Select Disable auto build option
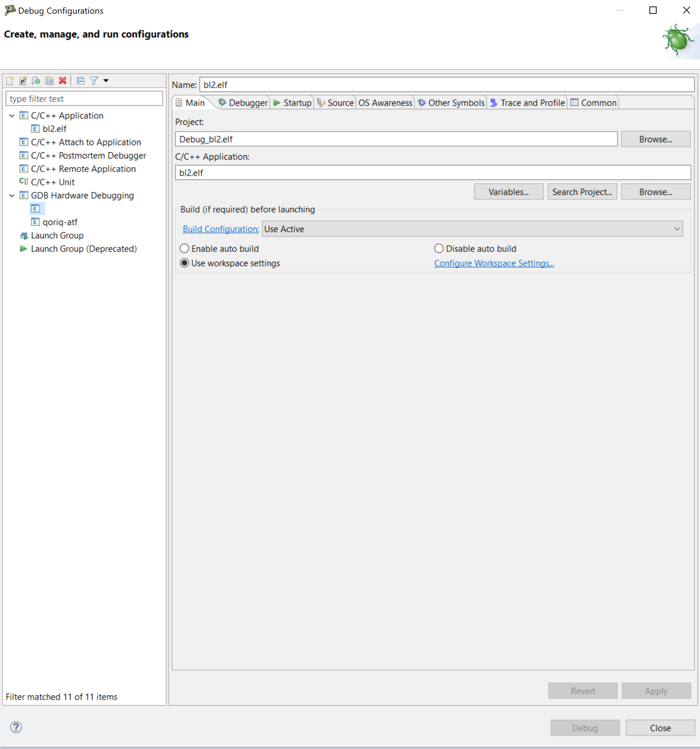700x749 pixels. click(x=439, y=249)
